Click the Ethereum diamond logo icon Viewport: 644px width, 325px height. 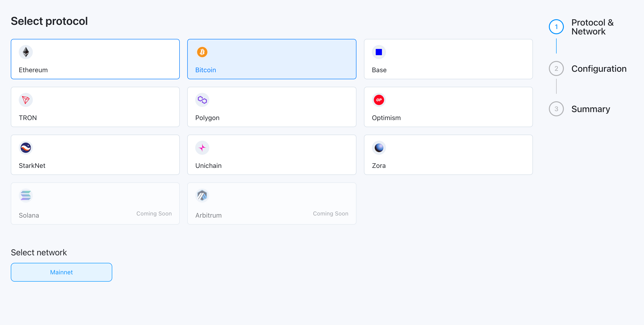pos(26,52)
